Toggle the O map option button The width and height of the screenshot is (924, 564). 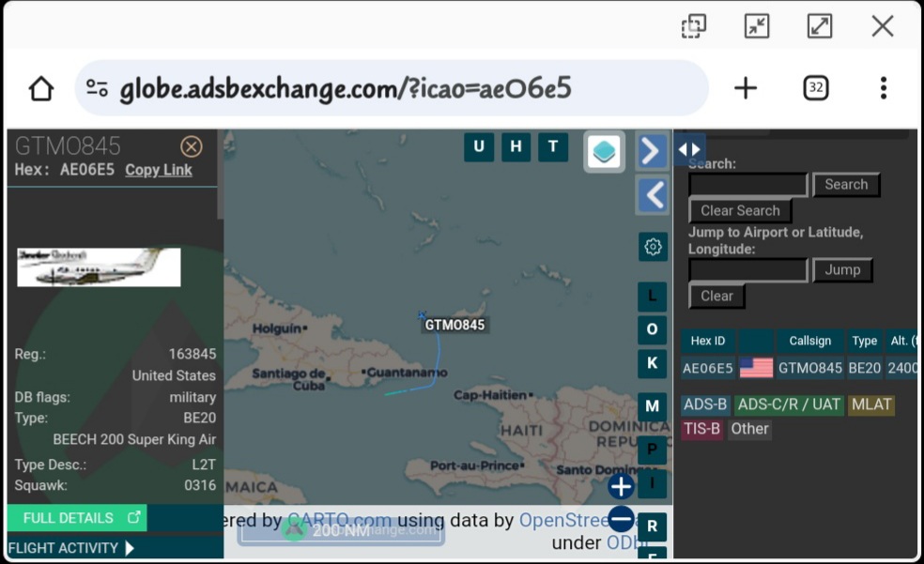click(x=653, y=329)
